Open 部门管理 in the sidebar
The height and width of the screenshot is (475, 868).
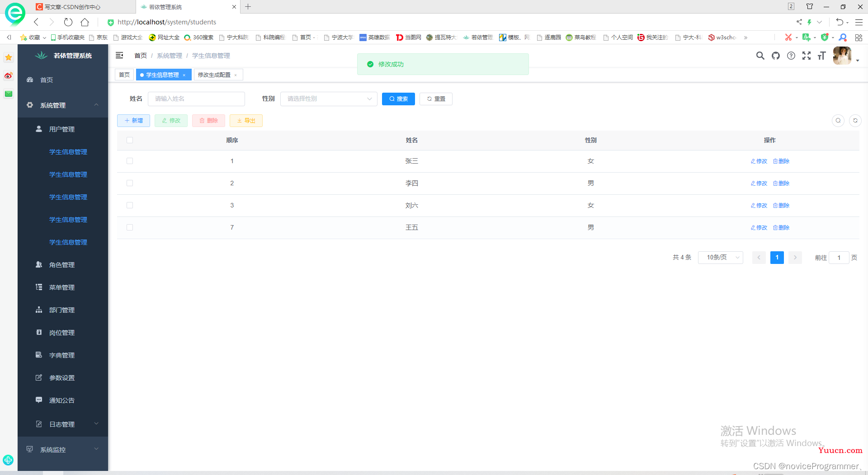point(63,310)
